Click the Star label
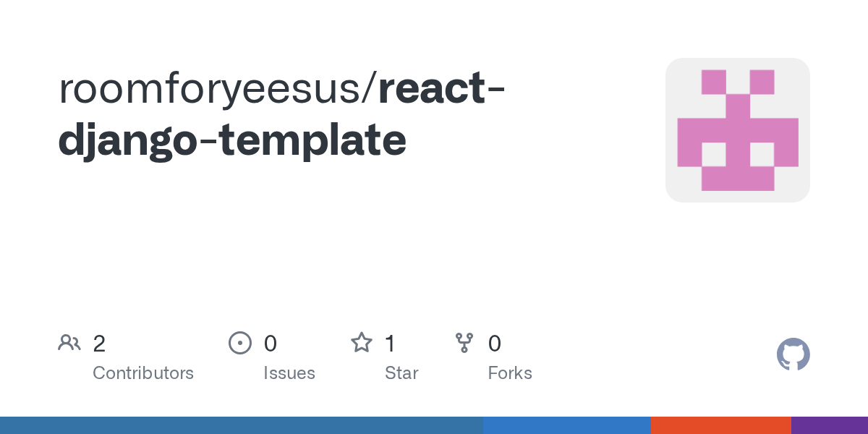Image resolution: width=868 pixels, height=434 pixels. click(x=401, y=373)
